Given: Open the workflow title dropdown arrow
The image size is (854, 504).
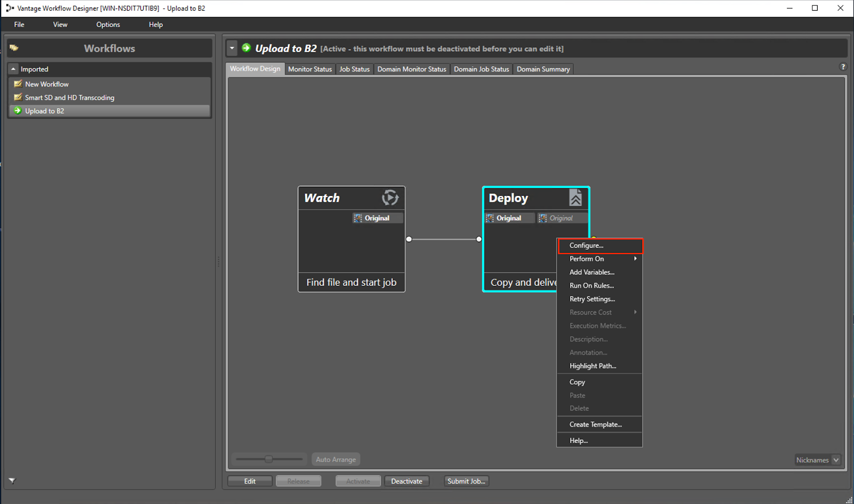Looking at the screenshot, I should click(232, 48).
